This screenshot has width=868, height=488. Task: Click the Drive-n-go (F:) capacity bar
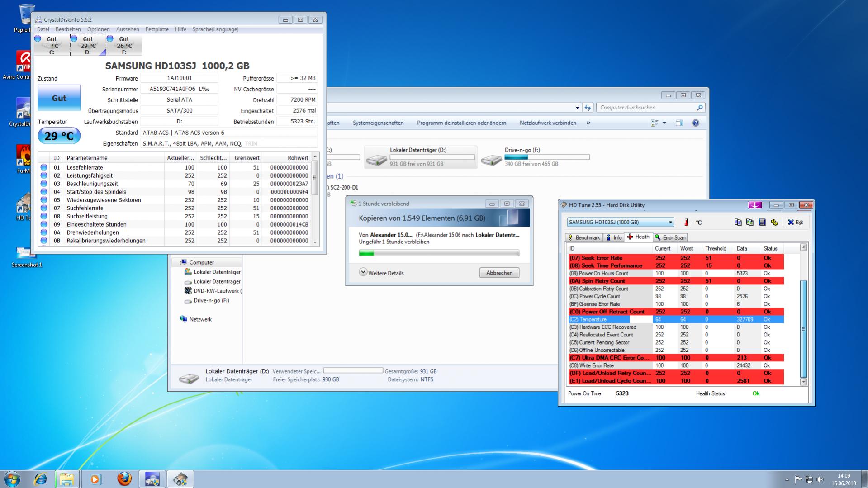547,157
